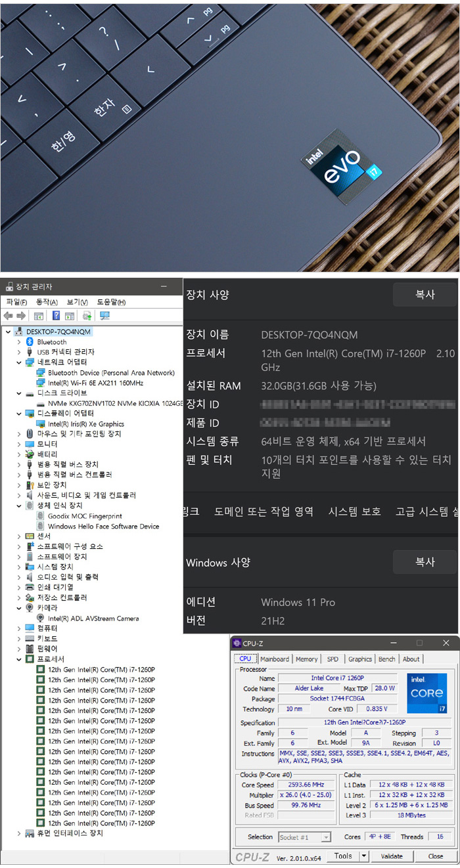Open the Tools dropdown arrow in CPU-Z
This screenshot has width=460, height=868.
(364, 856)
